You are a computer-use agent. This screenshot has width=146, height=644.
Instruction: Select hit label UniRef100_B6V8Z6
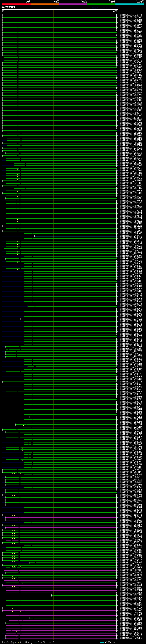click(x=131, y=259)
